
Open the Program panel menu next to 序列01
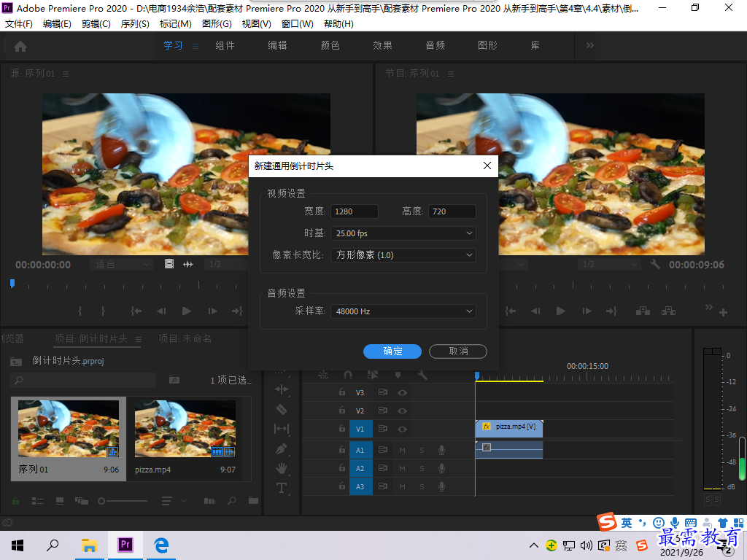click(451, 74)
